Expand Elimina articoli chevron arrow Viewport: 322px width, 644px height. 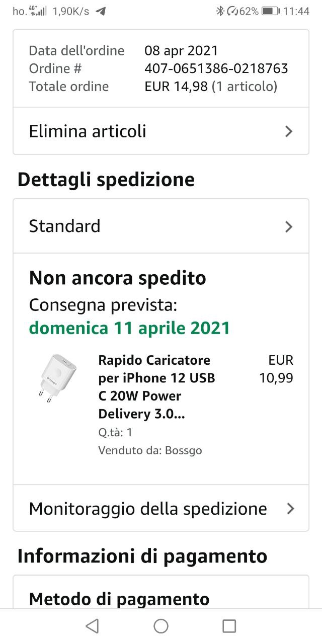click(x=289, y=132)
